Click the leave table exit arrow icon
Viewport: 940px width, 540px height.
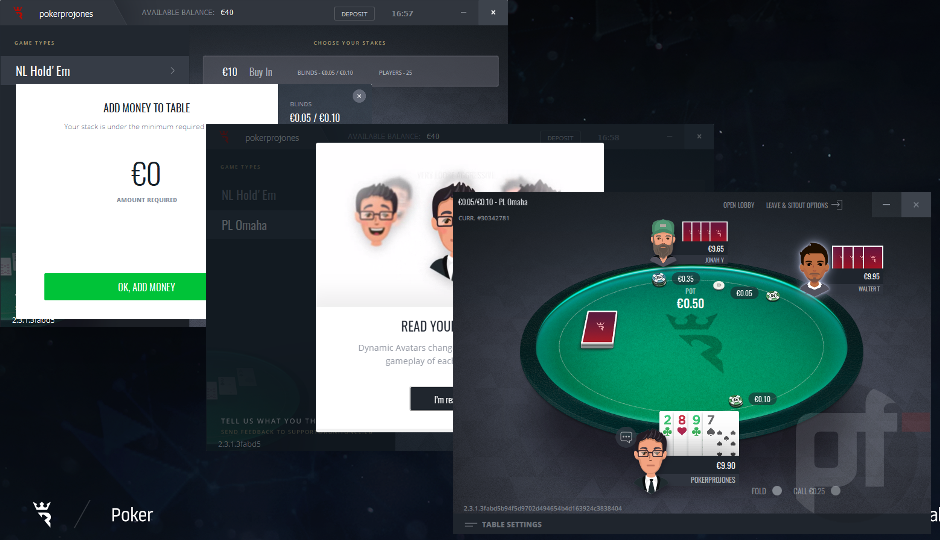coord(836,205)
